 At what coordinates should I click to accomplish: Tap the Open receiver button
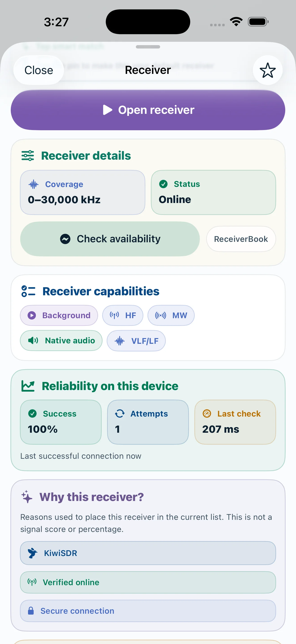click(148, 110)
